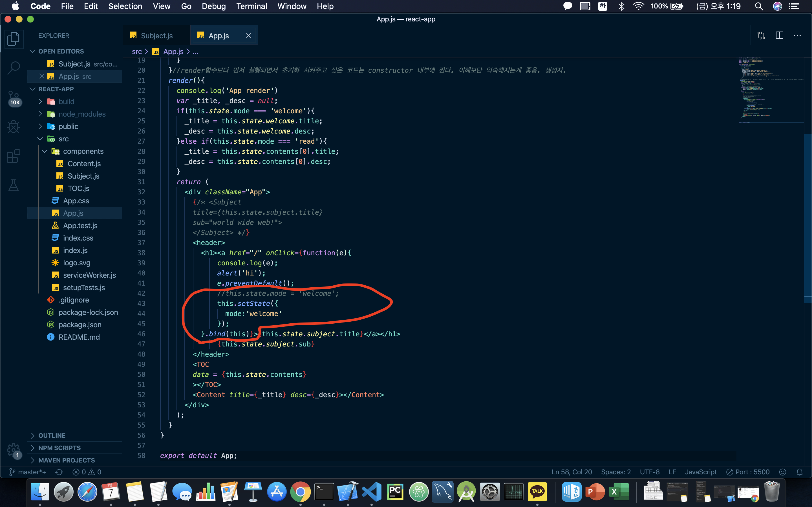Click the Manage gear icon
812x507 pixels.
point(14,449)
